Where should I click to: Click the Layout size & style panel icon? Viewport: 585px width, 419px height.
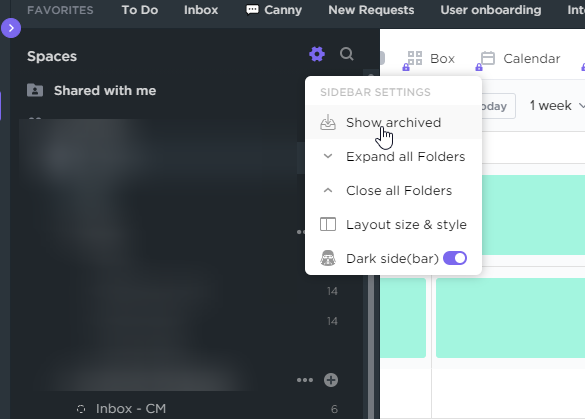328,225
